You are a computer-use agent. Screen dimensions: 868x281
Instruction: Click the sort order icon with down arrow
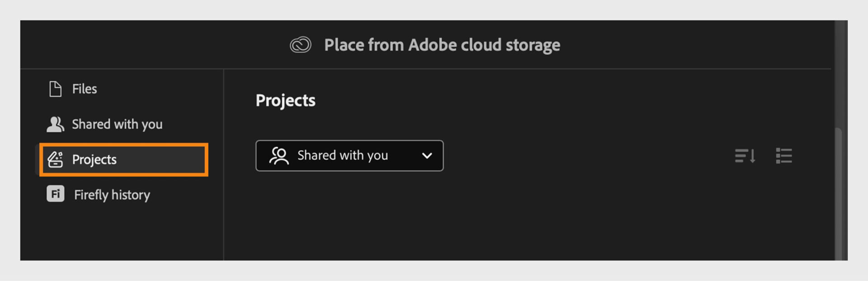745,156
